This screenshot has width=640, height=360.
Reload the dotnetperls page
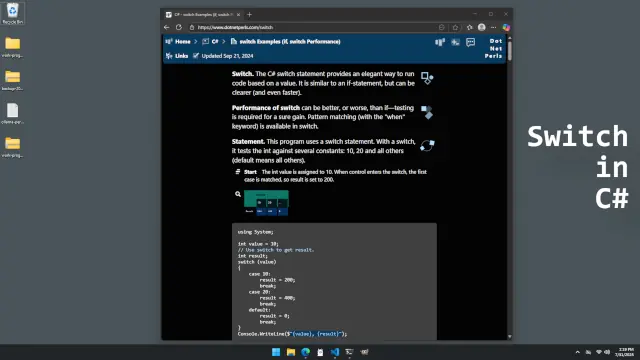pos(179,27)
